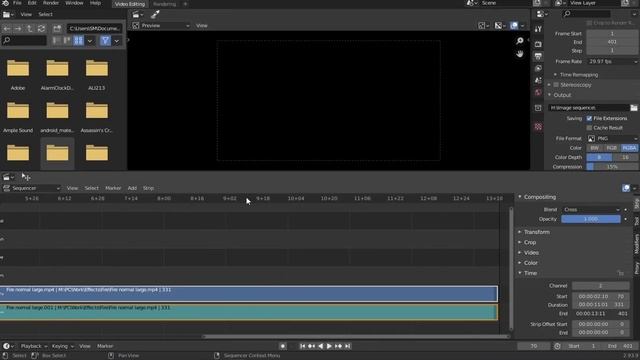Jump to previous keyframe
The image size is (640, 360).
[x=311, y=346]
